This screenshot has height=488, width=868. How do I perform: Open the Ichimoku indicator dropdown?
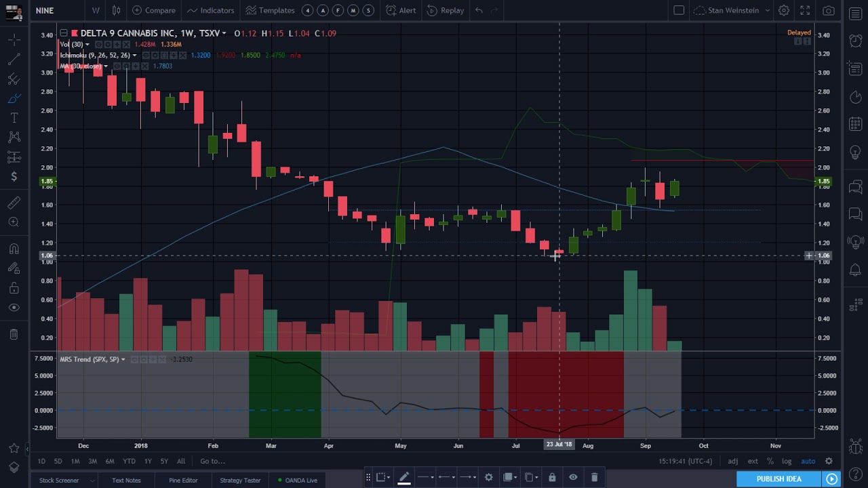point(134,55)
